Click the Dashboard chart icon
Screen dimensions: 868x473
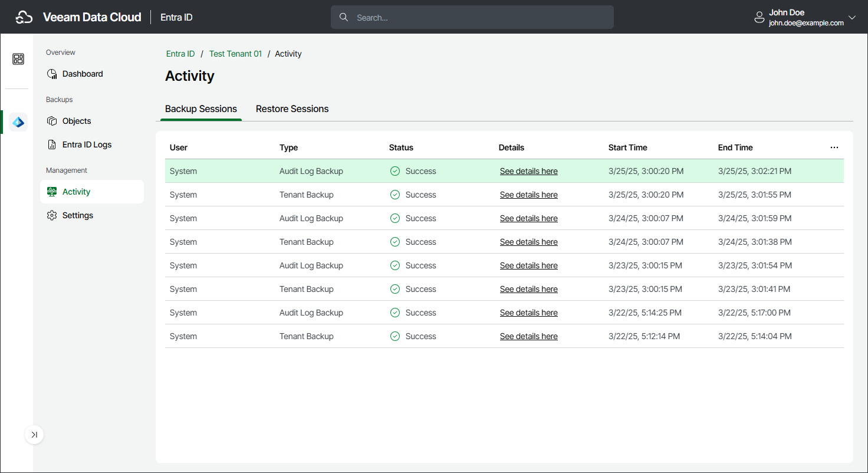(x=52, y=74)
